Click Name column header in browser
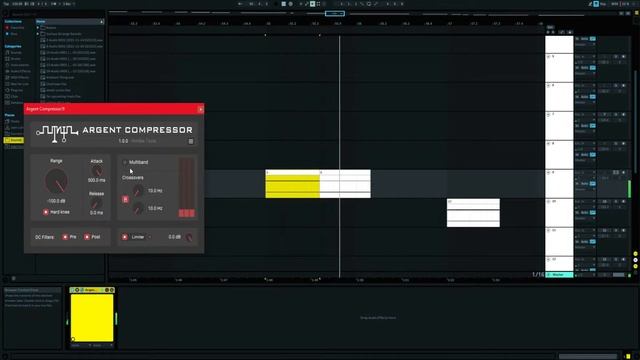 point(69,21)
